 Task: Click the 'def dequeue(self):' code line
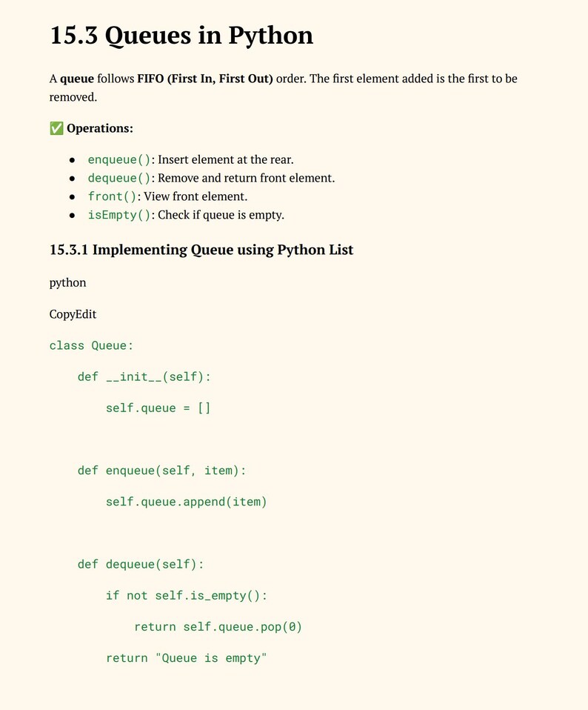point(141,564)
